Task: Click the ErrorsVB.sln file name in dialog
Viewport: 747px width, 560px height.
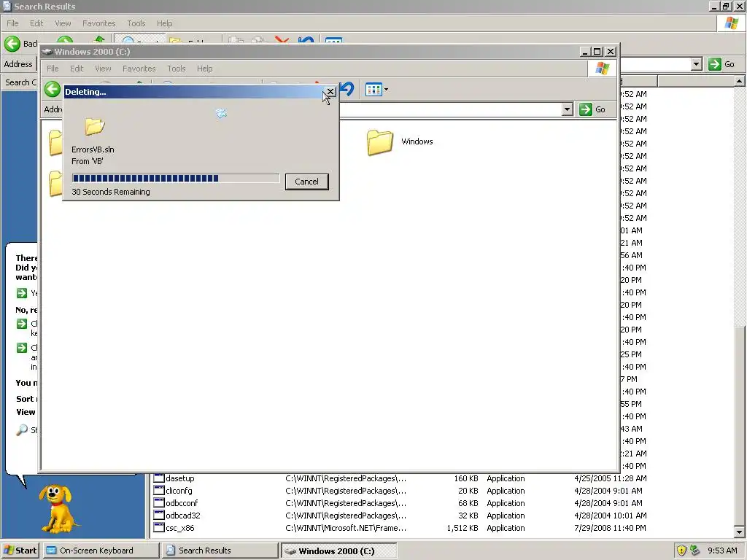Action: (x=93, y=149)
